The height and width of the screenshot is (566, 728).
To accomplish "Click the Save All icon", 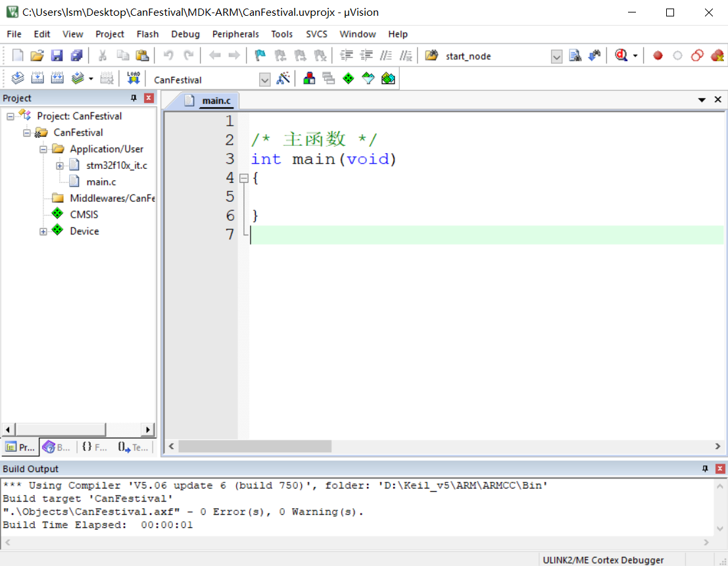I will 76,56.
